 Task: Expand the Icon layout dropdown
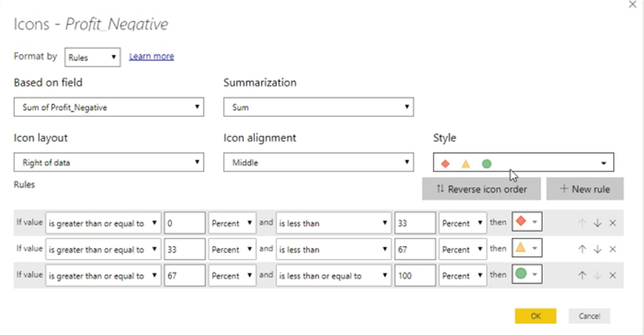tap(109, 163)
